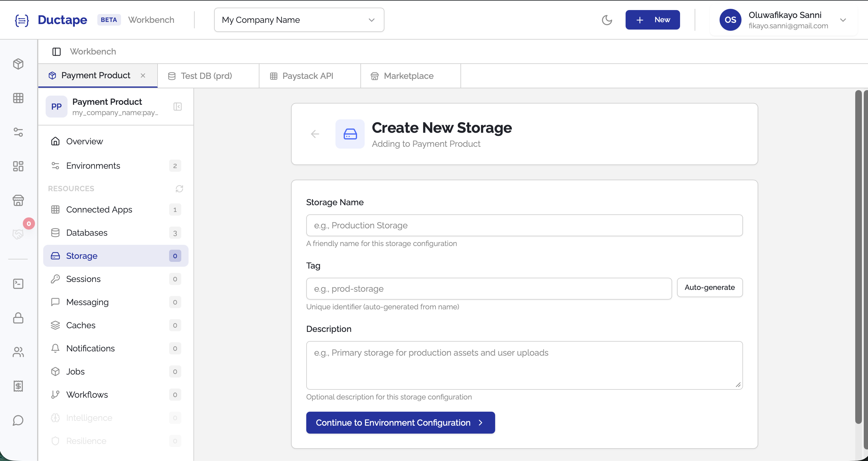Open the lock security icon in left rail
This screenshot has height=461, width=868.
(x=18, y=318)
